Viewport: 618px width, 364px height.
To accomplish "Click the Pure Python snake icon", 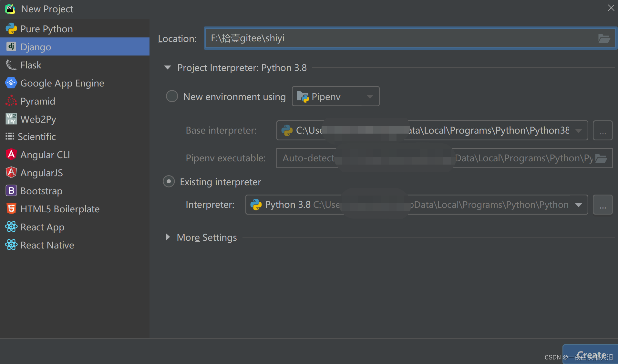I will pos(11,29).
